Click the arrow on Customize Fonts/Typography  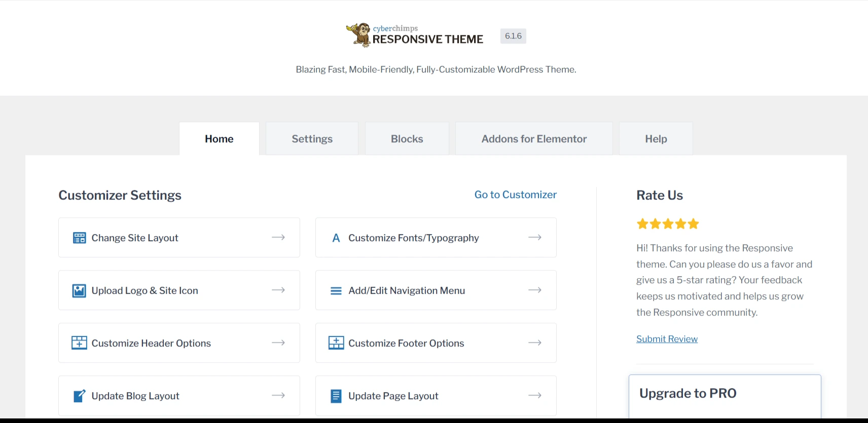click(x=535, y=238)
